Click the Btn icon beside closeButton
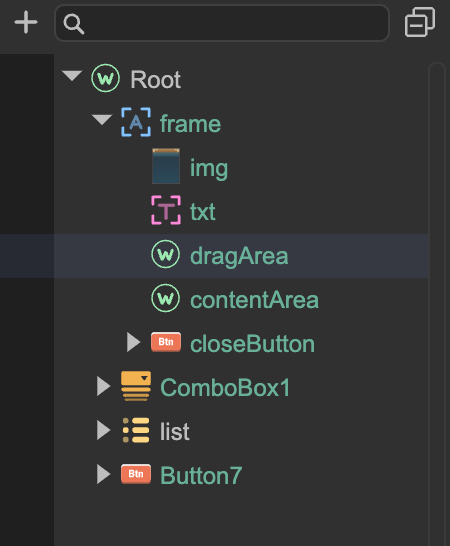The width and height of the screenshot is (450, 546). (166, 342)
